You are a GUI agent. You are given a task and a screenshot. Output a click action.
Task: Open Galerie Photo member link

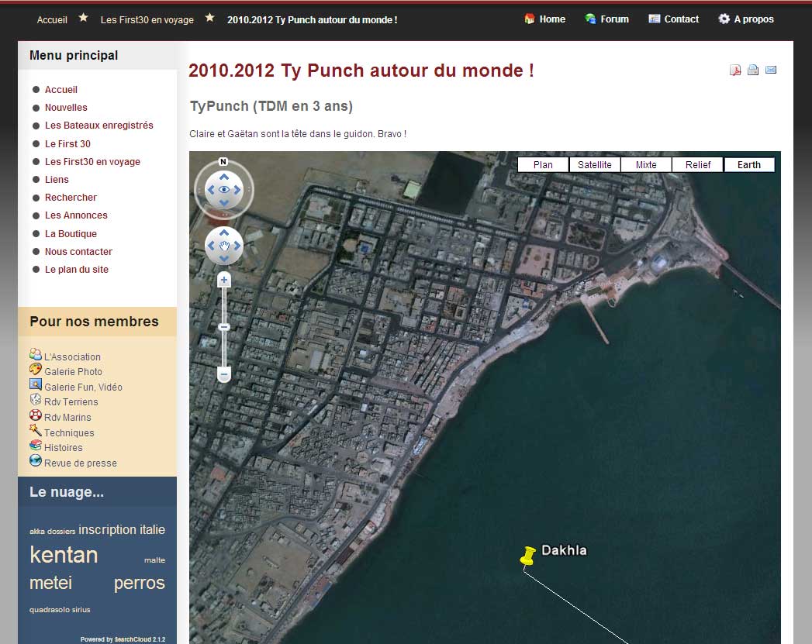pyautogui.click(x=73, y=372)
